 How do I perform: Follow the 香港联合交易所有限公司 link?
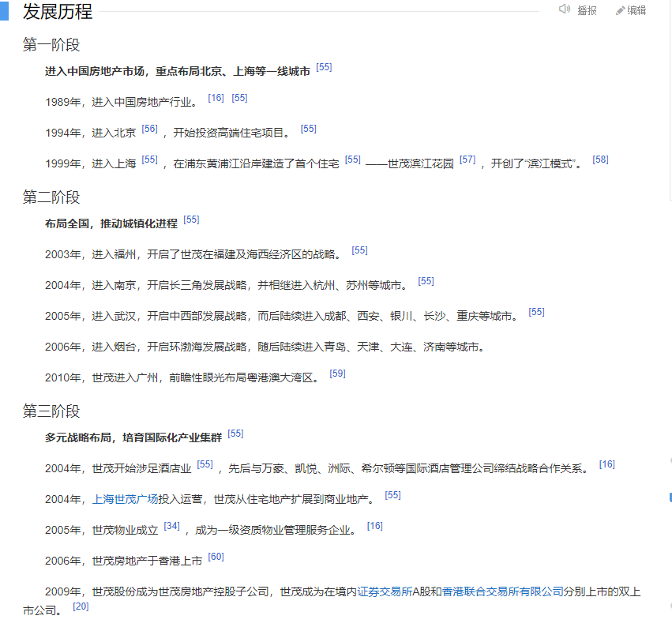coord(502,591)
